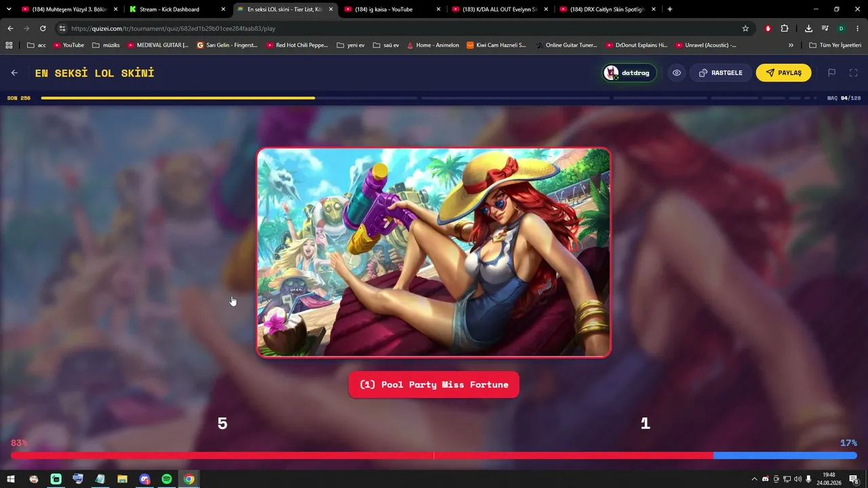Open the Chrome profile avatar
Screen dimensions: 868x488
841,28
